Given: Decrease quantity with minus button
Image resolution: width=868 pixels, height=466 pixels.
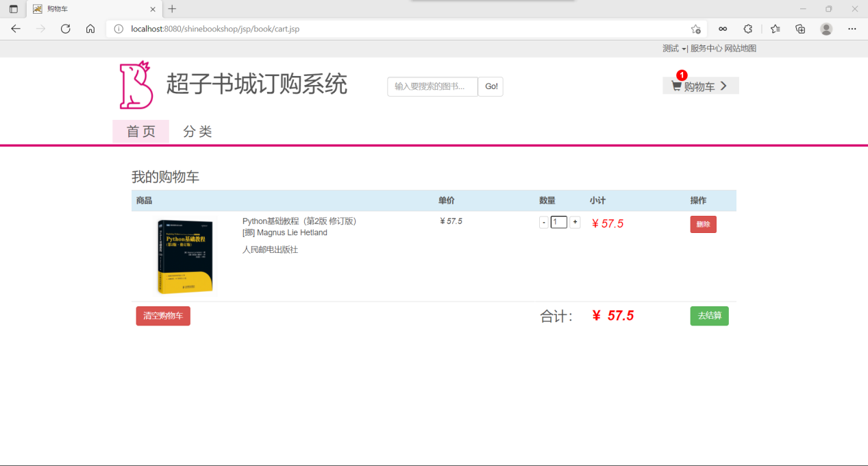Looking at the screenshot, I should click(544, 222).
